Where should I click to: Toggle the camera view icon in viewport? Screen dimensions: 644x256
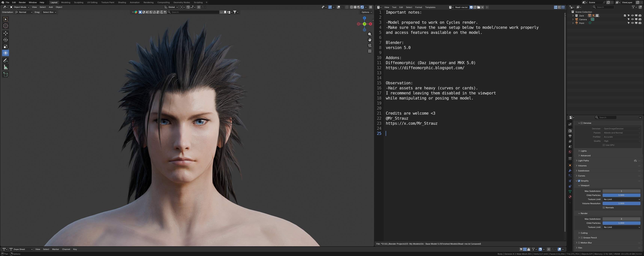(370, 45)
